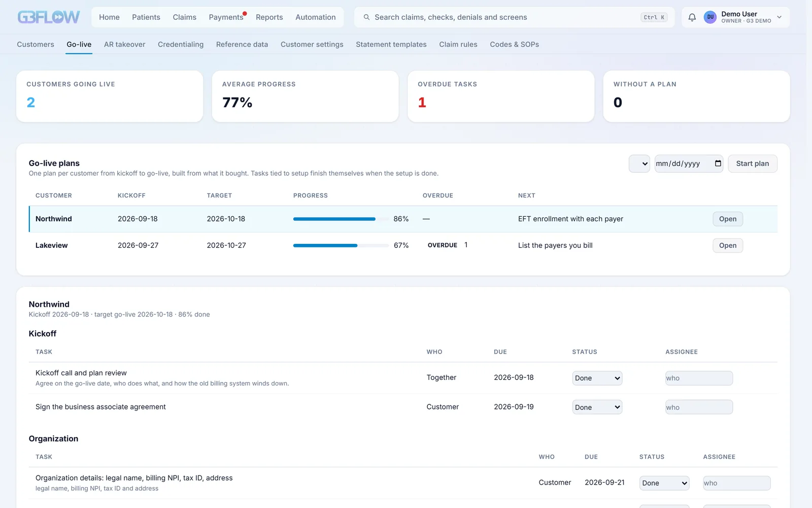Switch to the Reference data tab
Image resolution: width=812 pixels, height=508 pixels.
(x=242, y=44)
